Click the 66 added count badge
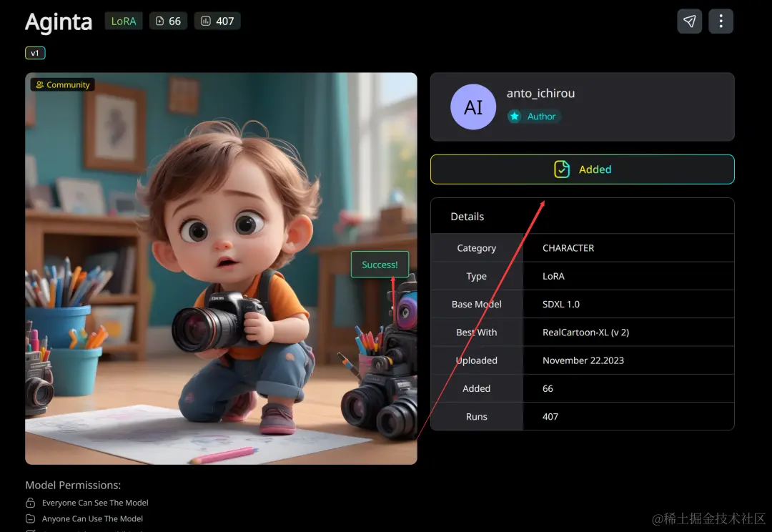The image size is (772, 532). coord(169,21)
